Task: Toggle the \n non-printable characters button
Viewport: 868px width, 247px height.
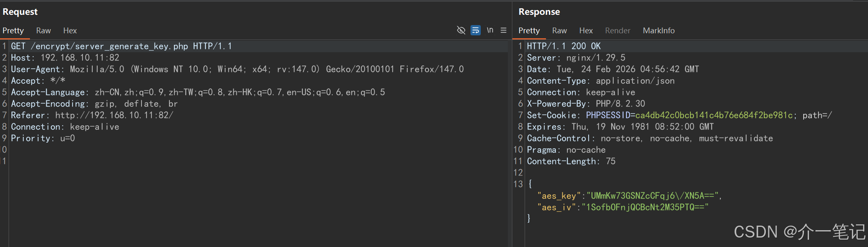Action: point(490,30)
